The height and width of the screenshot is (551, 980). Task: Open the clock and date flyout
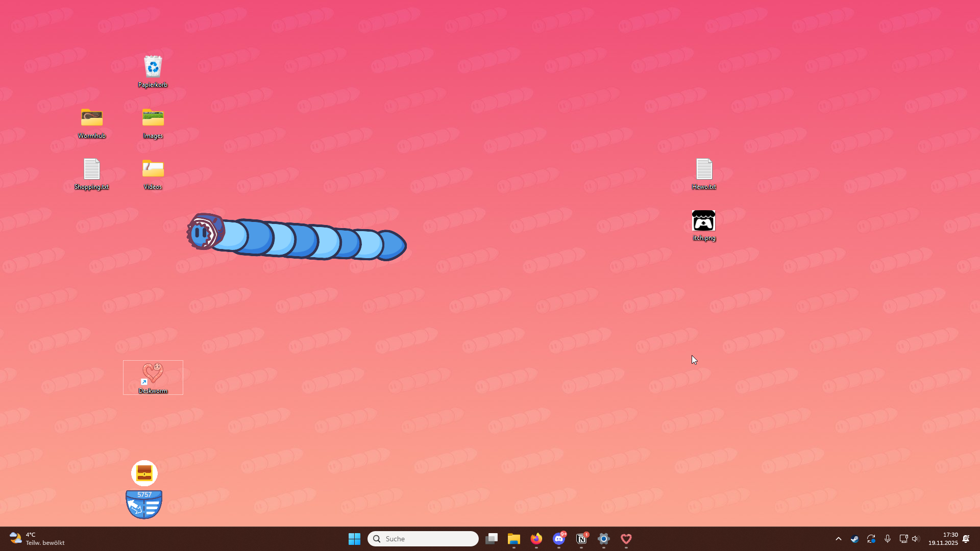pos(943,539)
